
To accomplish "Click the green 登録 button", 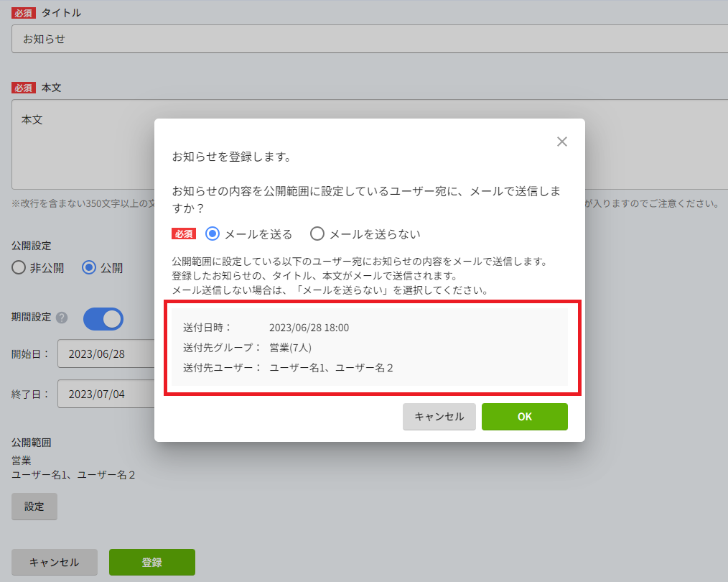I will point(151,562).
